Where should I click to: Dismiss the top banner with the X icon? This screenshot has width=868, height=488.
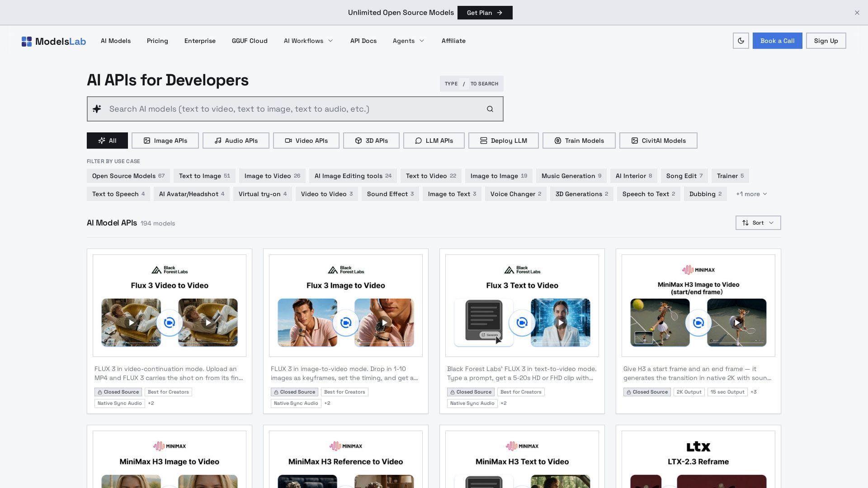pyautogui.click(x=857, y=13)
